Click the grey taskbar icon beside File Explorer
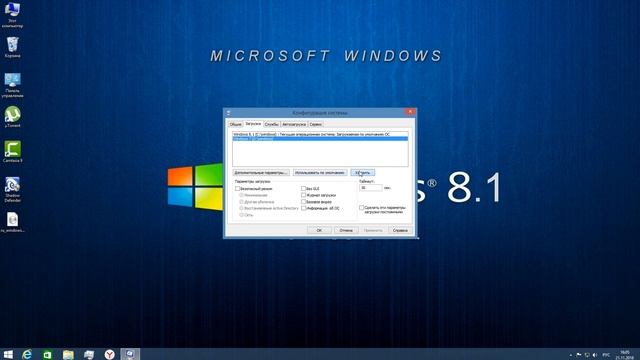The width and height of the screenshot is (640, 360). [x=89, y=354]
